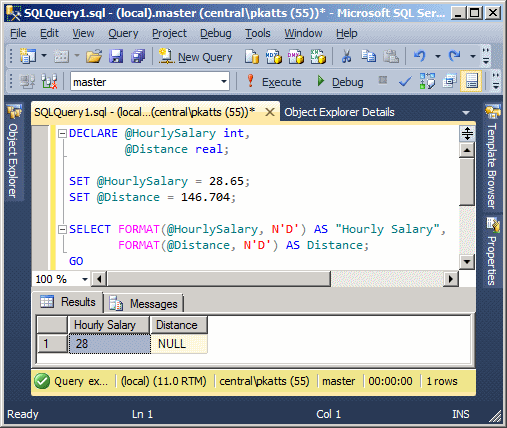507x428 pixels.
Task: Open the Query menu
Action: 123,33
